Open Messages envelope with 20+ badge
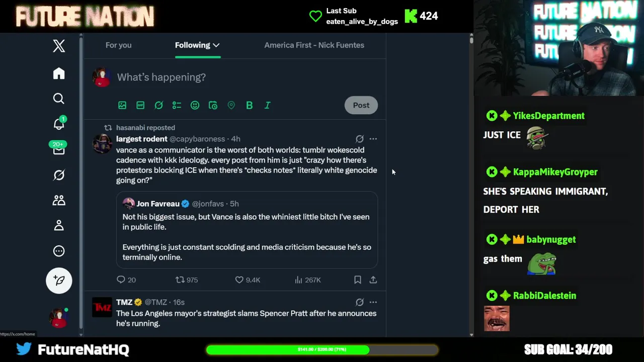 point(58,148)
